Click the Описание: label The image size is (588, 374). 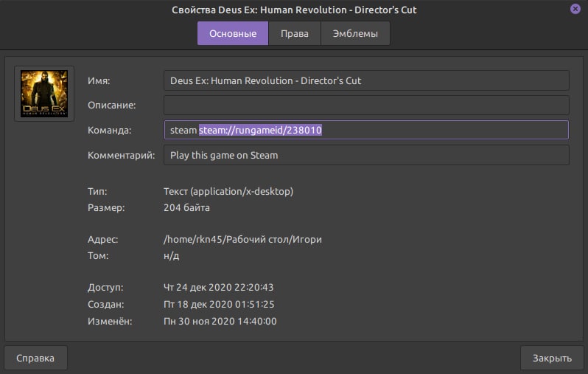[112, 105]
